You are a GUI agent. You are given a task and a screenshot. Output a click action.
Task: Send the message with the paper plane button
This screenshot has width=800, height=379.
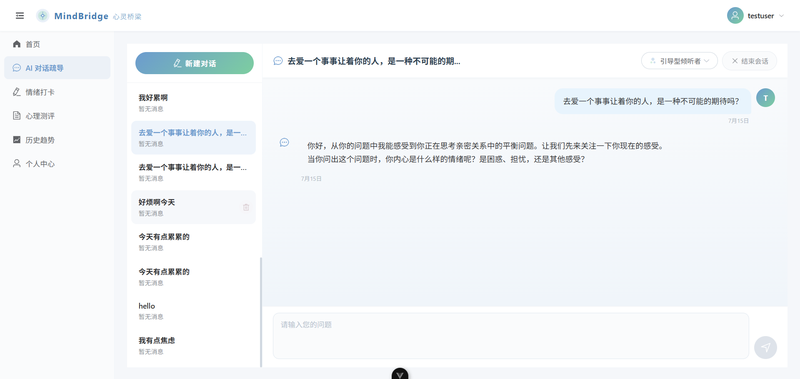tap(765, 347)
